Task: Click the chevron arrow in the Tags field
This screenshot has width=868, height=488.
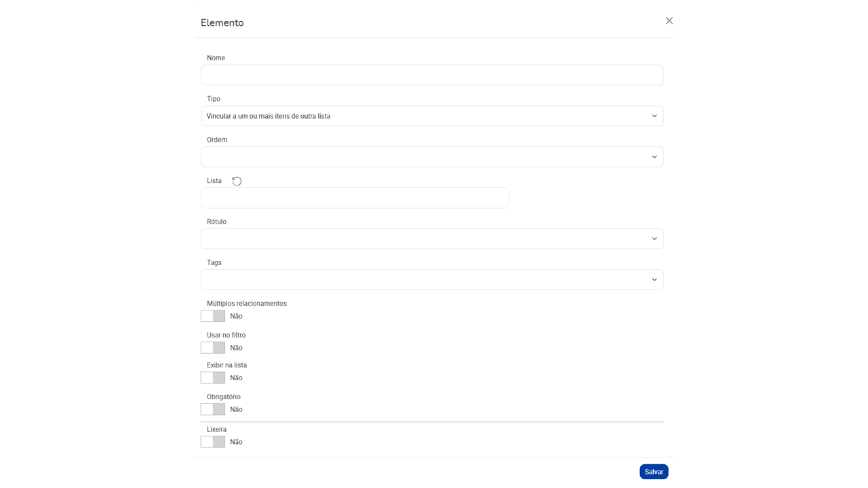Action: pos(654,279)
